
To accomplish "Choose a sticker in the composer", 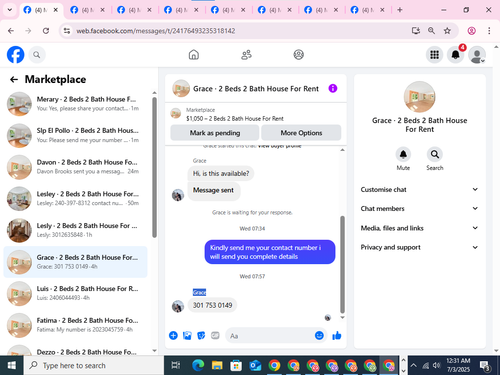I will [x=201, y=335].
